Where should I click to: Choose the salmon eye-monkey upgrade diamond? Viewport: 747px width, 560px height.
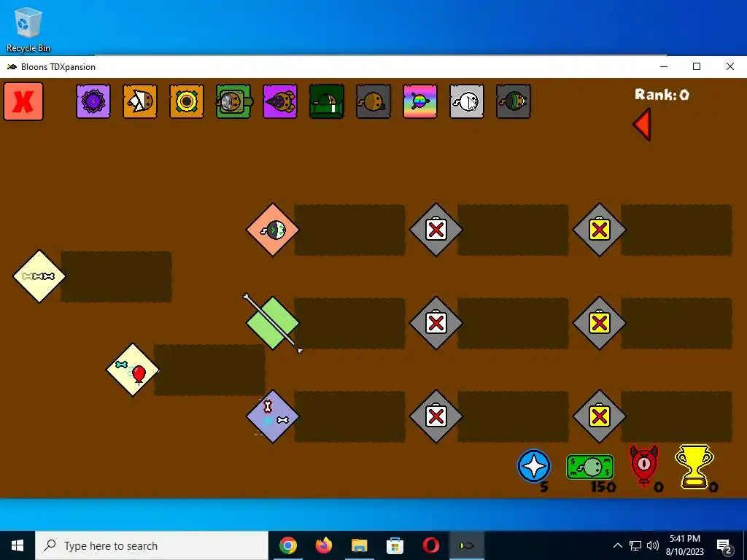coord(273,230)
